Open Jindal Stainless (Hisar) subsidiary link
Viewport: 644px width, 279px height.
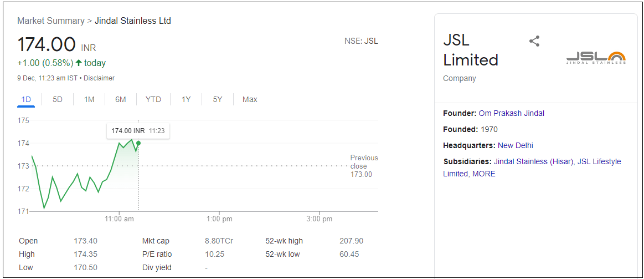tap(533, 162)
